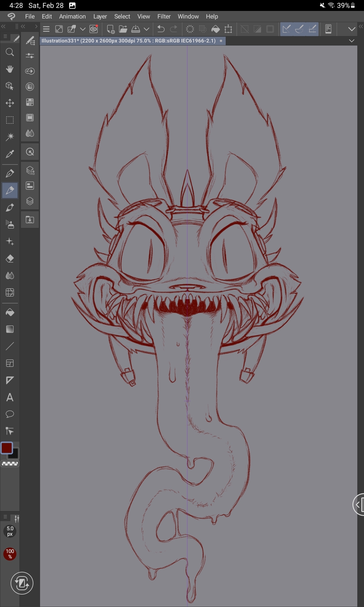Choose the Text tool
The height and width of the screenshot is (607, 364).
(x=10, y=397)
